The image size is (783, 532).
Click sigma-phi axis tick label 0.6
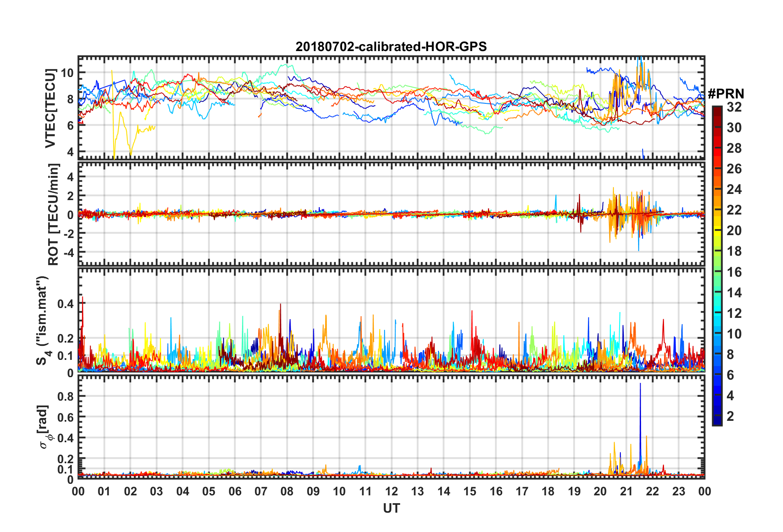point(66,417)
